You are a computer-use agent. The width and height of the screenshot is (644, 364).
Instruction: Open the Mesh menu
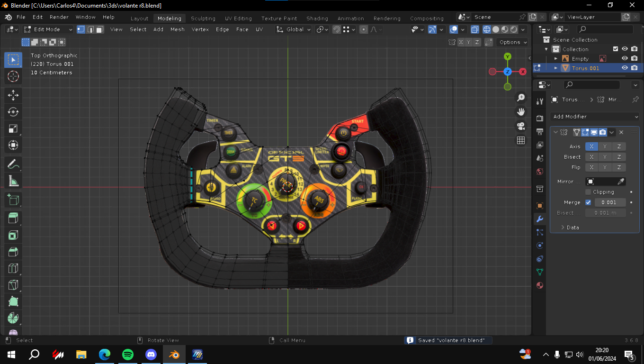(178, 29)
